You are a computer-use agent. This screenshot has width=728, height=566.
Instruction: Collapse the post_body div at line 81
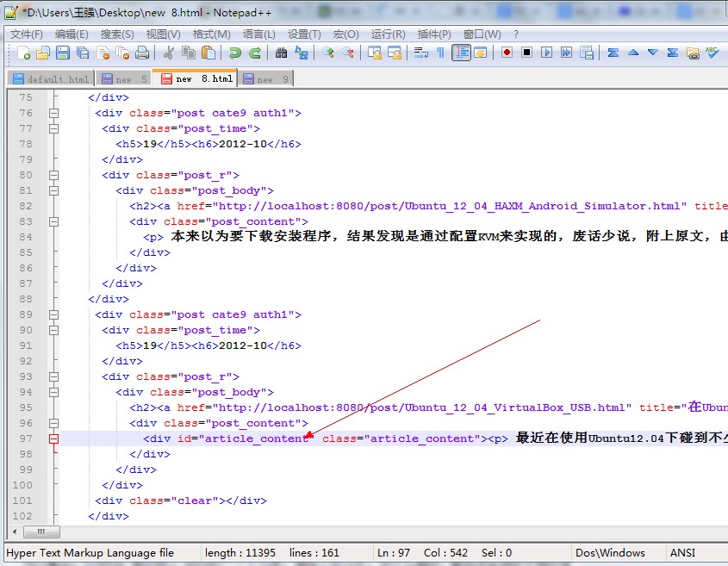(54, 190)
